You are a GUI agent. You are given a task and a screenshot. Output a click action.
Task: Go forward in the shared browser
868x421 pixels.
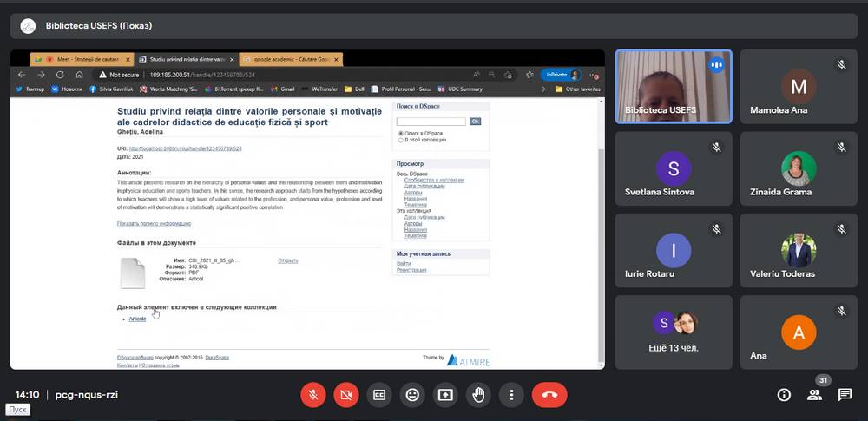41,75
